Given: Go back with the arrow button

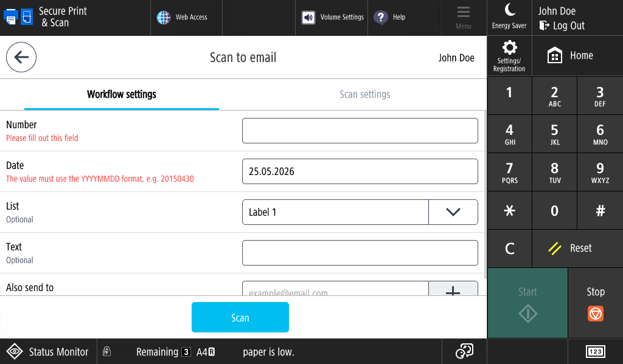Looking at the screenshot, I should [21, 57].
